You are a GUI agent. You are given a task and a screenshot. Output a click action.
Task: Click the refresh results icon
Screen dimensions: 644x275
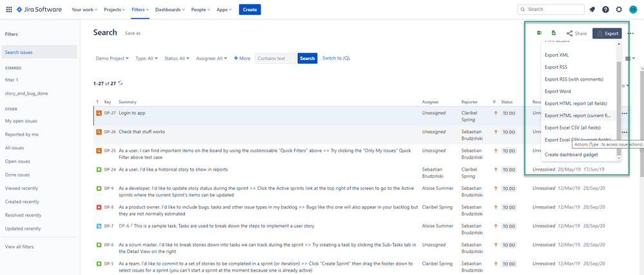(121, 83)
